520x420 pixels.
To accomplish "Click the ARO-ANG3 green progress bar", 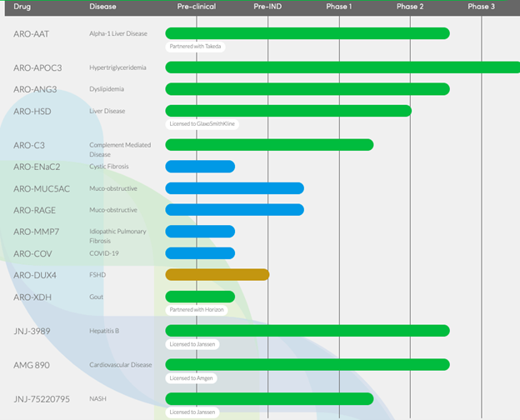I will (307, 89).
